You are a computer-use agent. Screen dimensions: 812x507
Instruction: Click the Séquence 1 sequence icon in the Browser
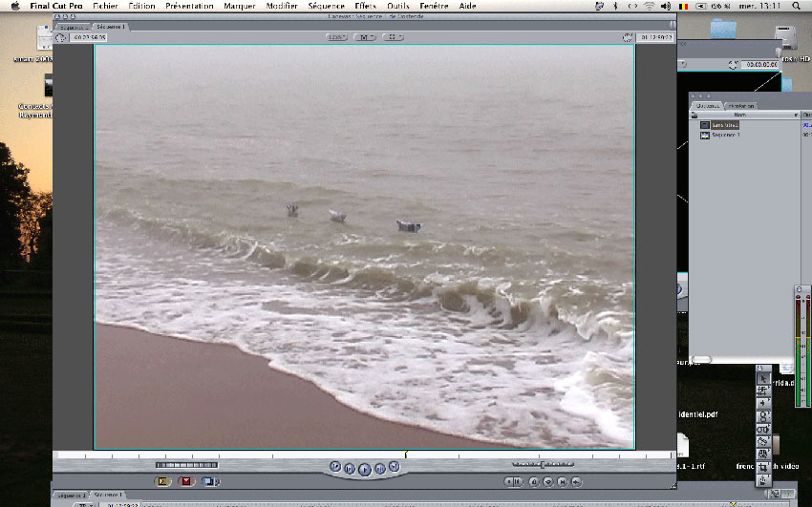(704, 135)
